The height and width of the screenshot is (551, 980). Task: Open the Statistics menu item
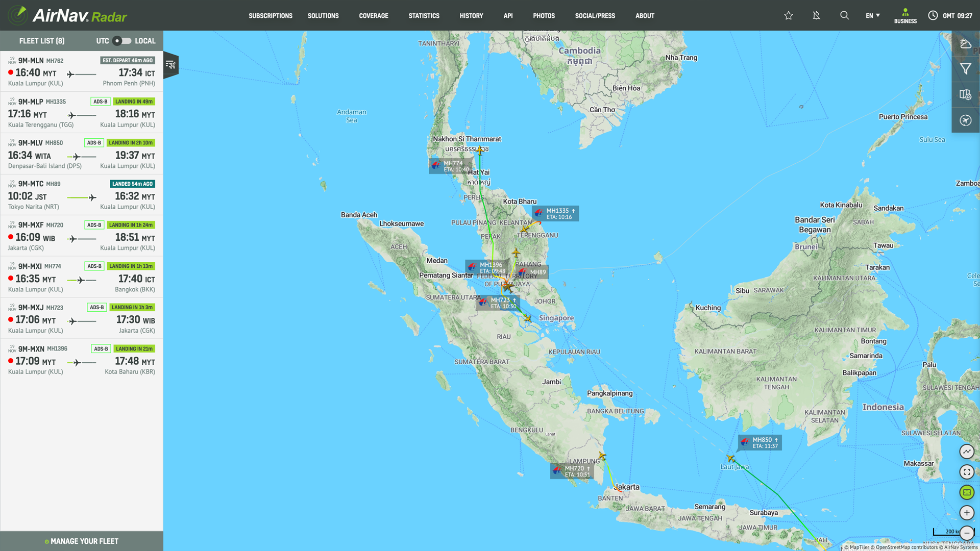[x=424, y=16]
